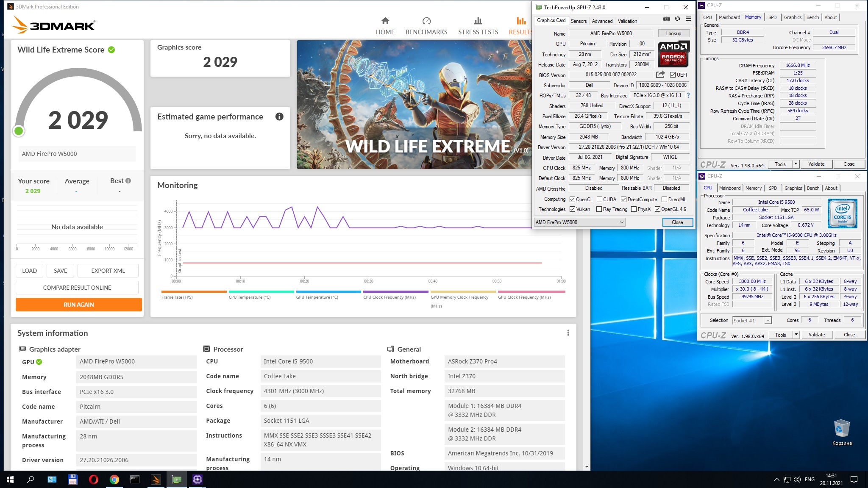The image size is (868, 488).
Task: Open language indicator ENG in taskbar
Action: click(810, 480)
